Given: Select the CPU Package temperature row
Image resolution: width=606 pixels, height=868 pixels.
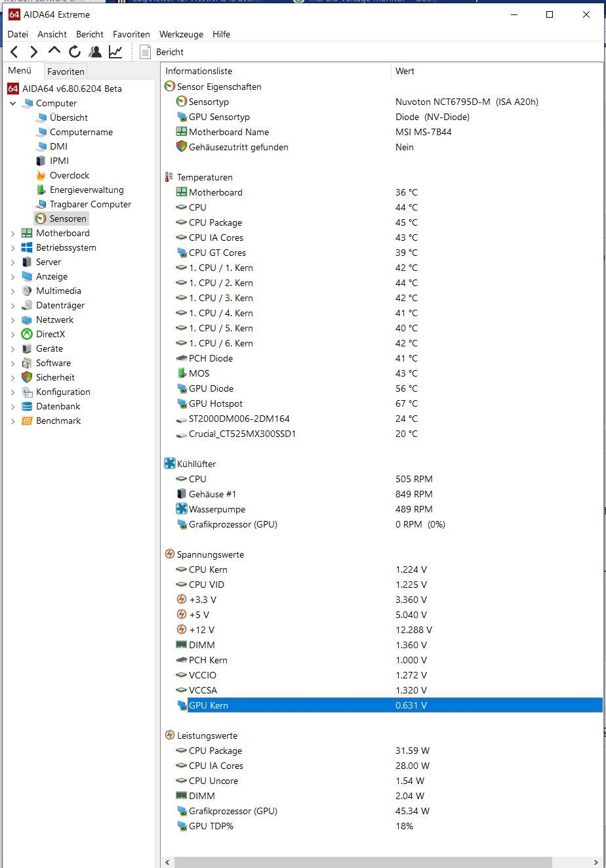Looking at the screenshot, I should coord(382,222).
